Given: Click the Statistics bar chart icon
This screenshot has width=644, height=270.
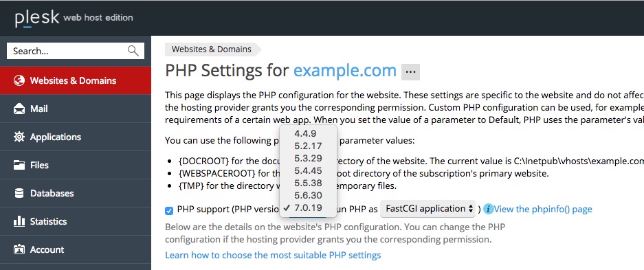Looking at the screenshot, I should pos(19,222).
